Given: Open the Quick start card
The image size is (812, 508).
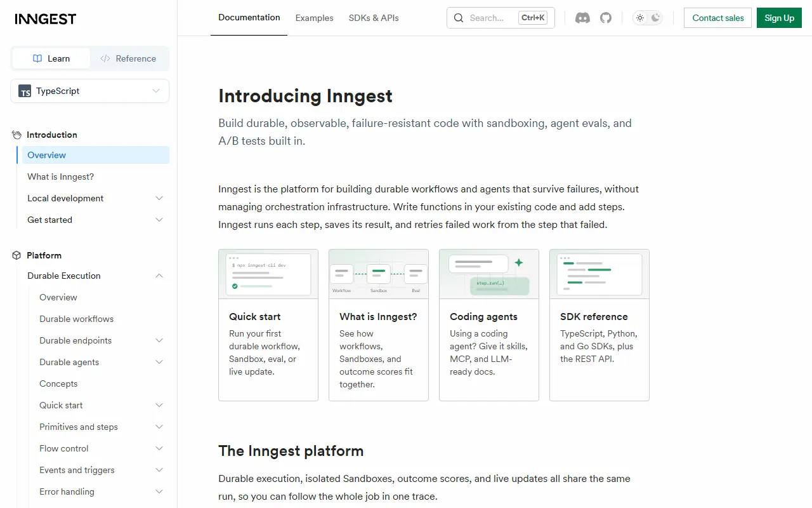Looking at the screenshot, I should point(268,325).
